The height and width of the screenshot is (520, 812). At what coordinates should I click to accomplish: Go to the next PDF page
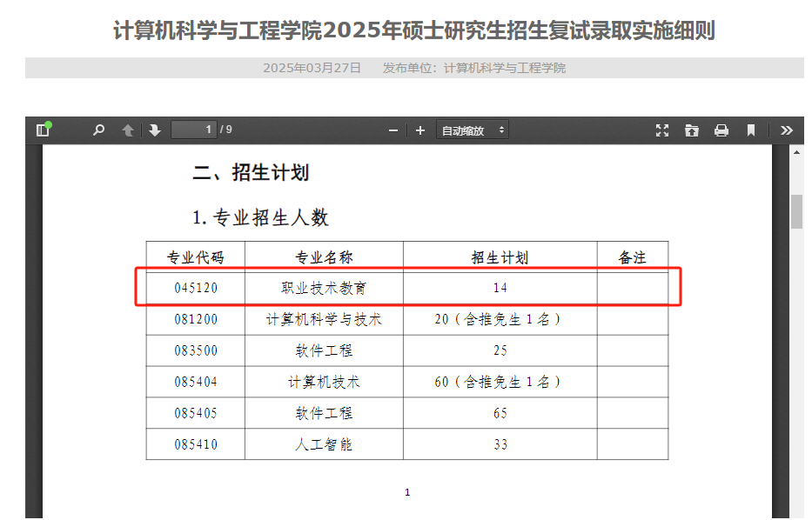(x=155, y=130)
